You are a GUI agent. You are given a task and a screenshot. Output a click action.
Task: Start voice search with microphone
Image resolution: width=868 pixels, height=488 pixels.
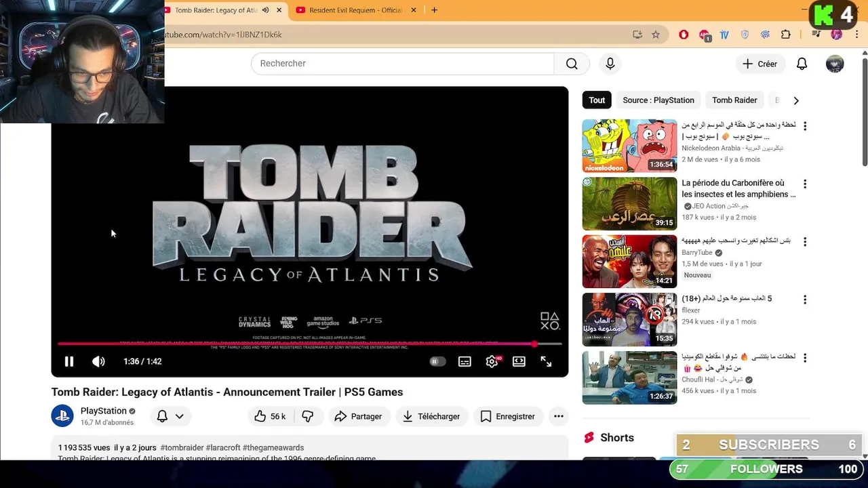click(610, 64)
